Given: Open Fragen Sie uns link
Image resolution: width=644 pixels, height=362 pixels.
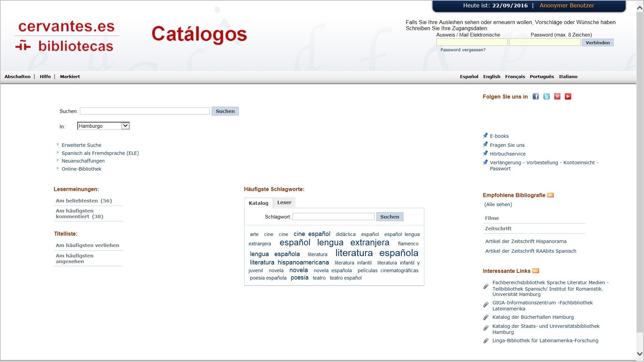Looking at the screenshot, I should [507, 145].
